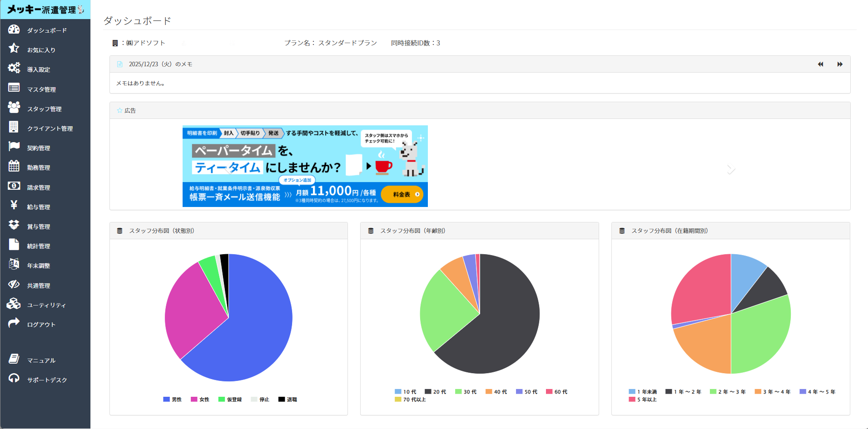Click the サポートデスク headset icon

(x=14, y=378)
